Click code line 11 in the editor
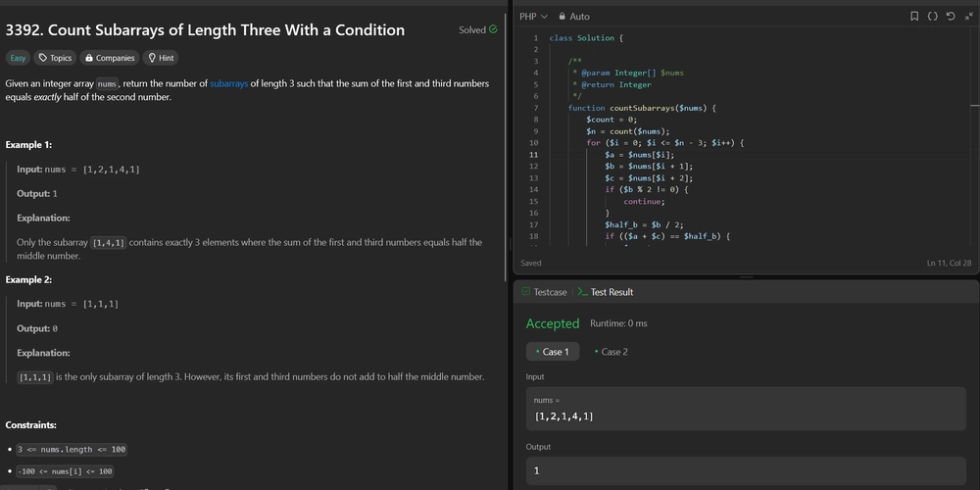Screen dimensions: 980x490 click(639, 155)
